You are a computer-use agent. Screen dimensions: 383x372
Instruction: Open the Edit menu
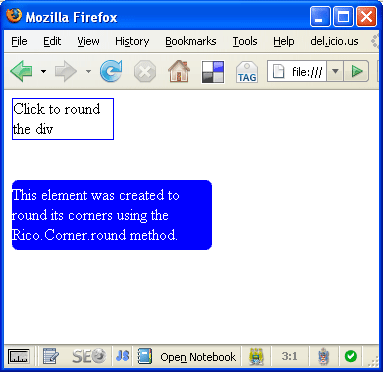(x=52, y=41)
